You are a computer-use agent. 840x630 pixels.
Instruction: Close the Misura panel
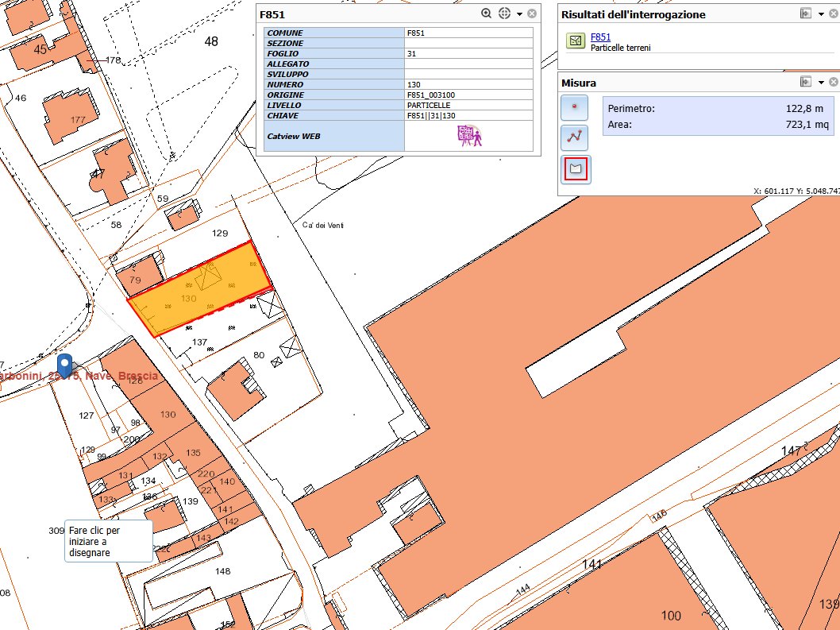834,83
